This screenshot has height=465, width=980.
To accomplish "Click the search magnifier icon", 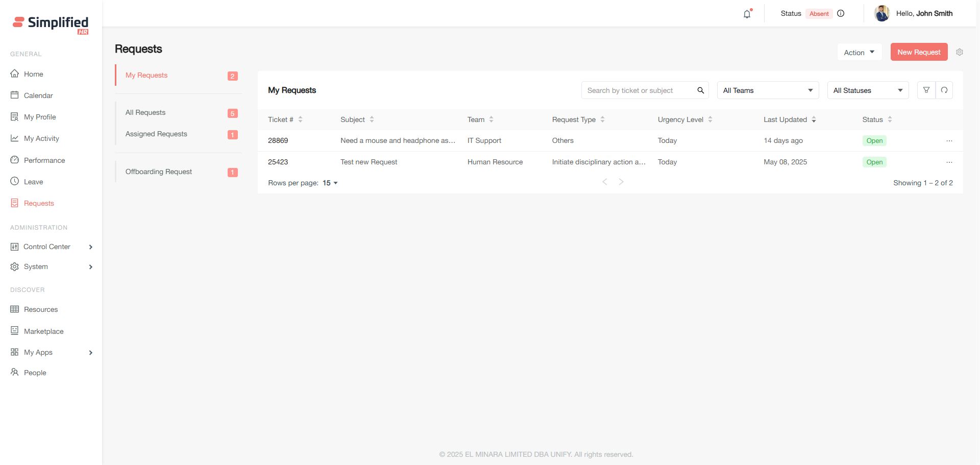I will click(701, 90).
